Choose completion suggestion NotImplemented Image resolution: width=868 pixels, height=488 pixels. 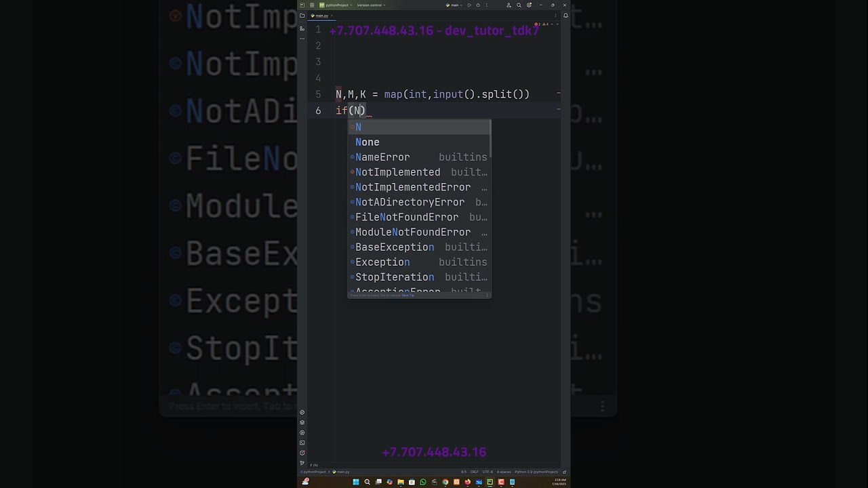tap(419, 172)
